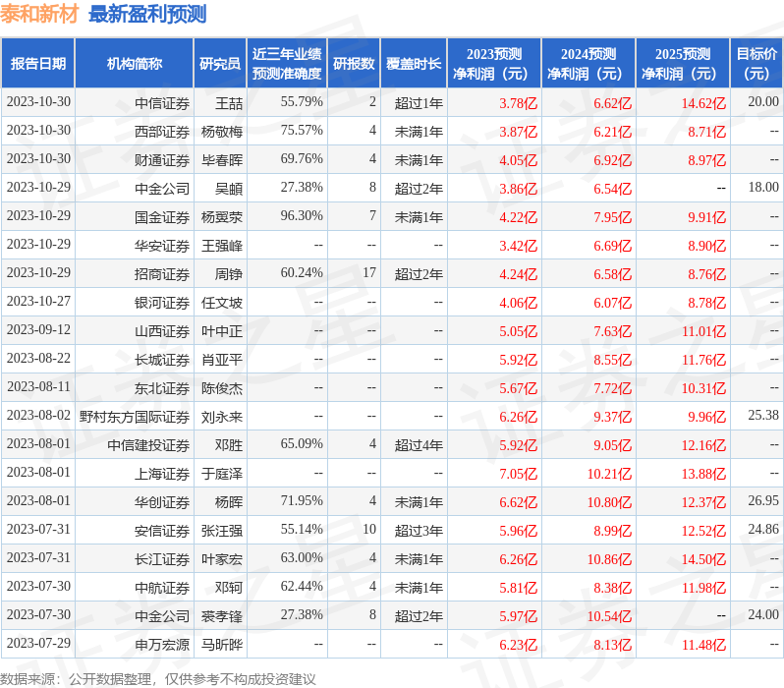Click the 研报数 column header

click(354, 64)
